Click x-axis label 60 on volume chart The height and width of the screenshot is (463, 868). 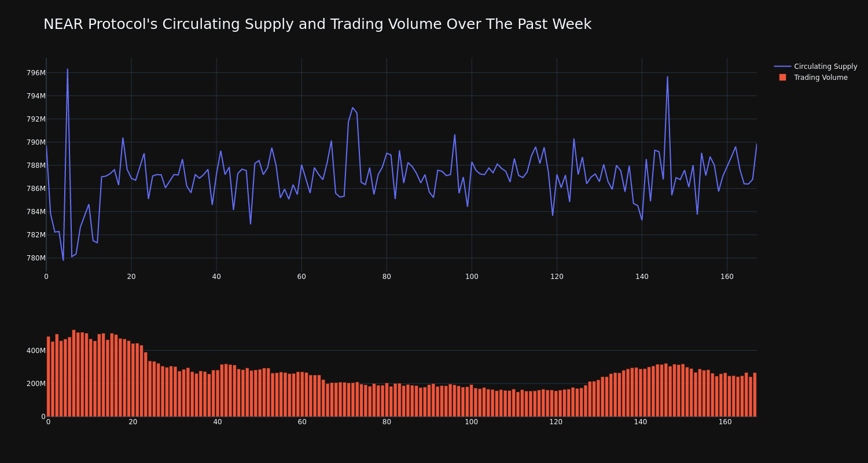click(x=302, y=422)
